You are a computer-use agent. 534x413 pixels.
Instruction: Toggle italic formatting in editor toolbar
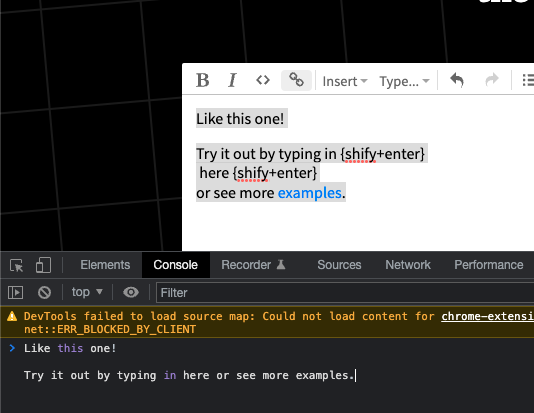(232, 81)
